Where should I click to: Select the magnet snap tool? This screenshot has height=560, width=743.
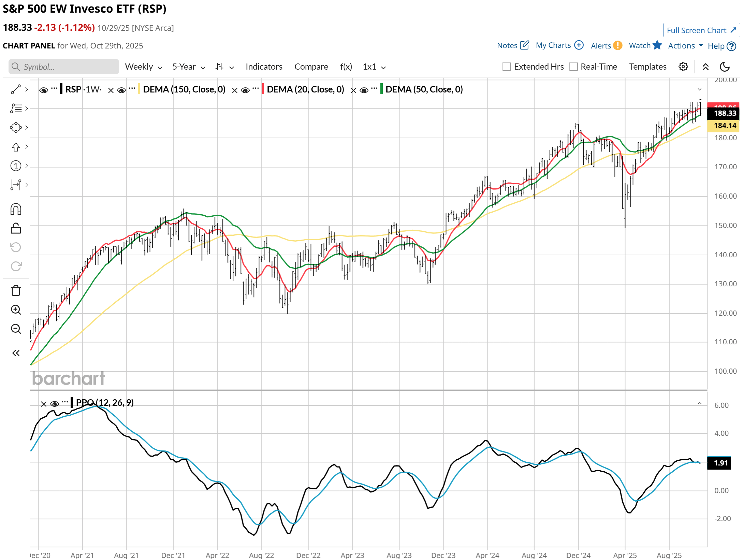[x=16, y=209]
